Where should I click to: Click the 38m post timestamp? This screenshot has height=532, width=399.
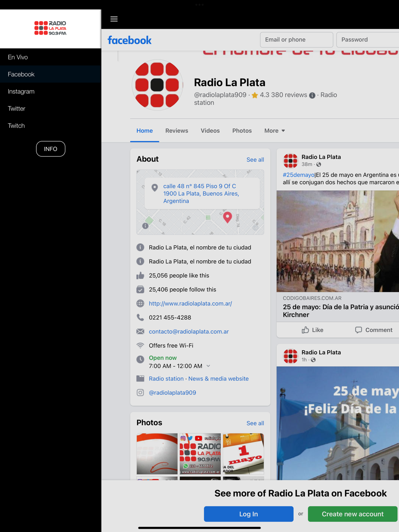click(307, 164)
